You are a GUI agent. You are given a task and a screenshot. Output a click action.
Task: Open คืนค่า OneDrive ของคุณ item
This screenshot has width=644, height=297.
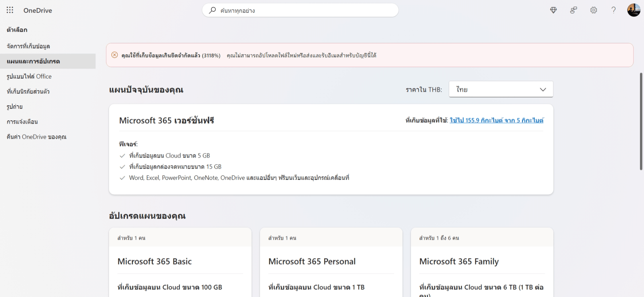point(48,137)
